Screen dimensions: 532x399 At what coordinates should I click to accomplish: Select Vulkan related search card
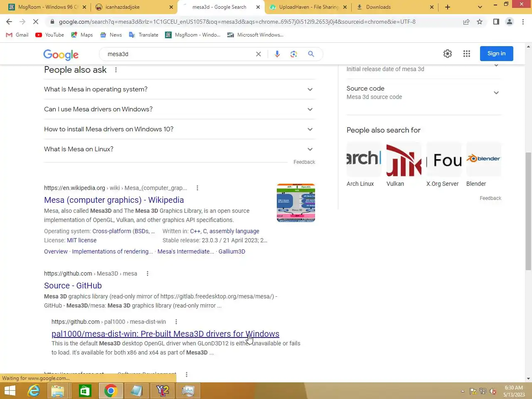coord(404,165)
